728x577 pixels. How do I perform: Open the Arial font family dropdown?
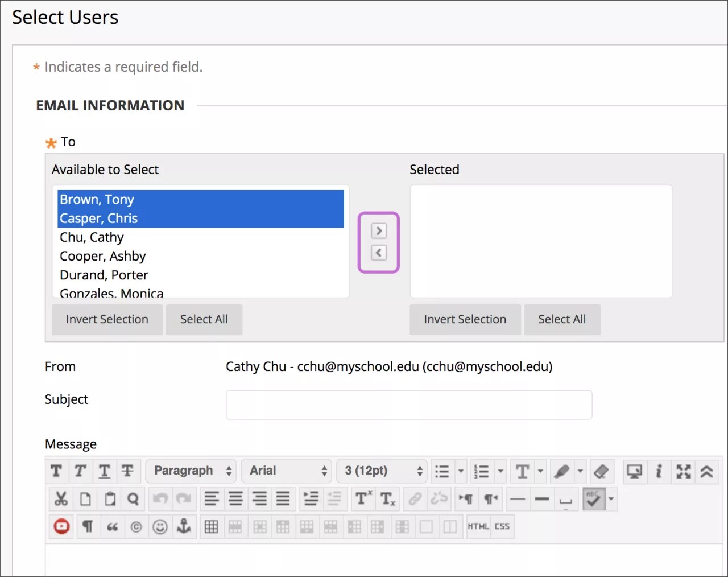pyautogui.click(x=286, y=471)
